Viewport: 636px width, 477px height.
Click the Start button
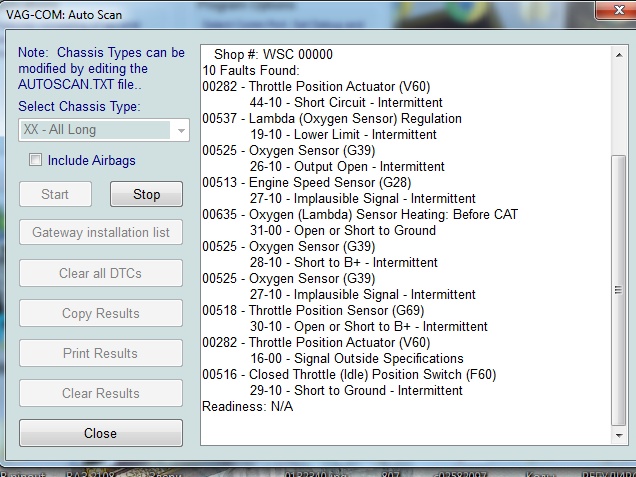point(55,194)
